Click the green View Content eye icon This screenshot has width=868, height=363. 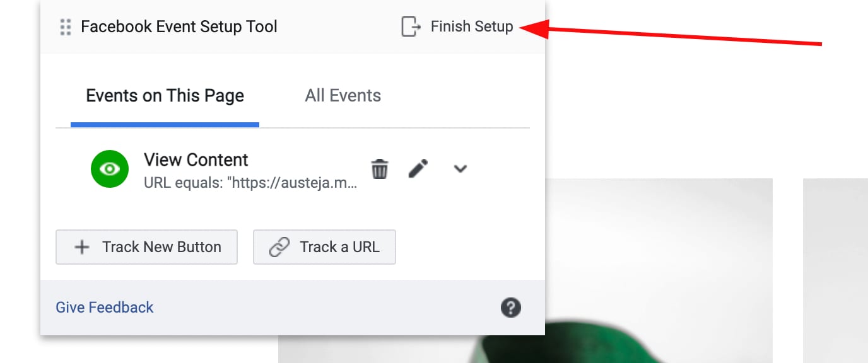(x=109, y=169)
